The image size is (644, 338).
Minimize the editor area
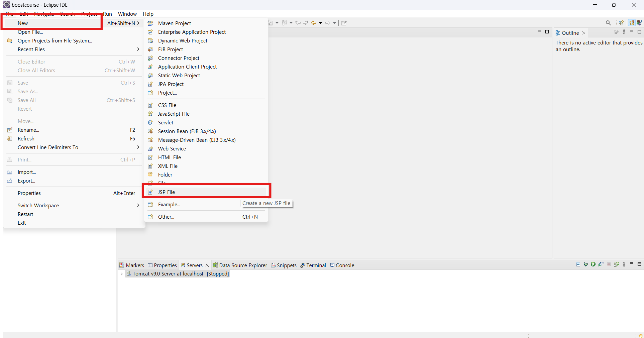tap(539, 31)
